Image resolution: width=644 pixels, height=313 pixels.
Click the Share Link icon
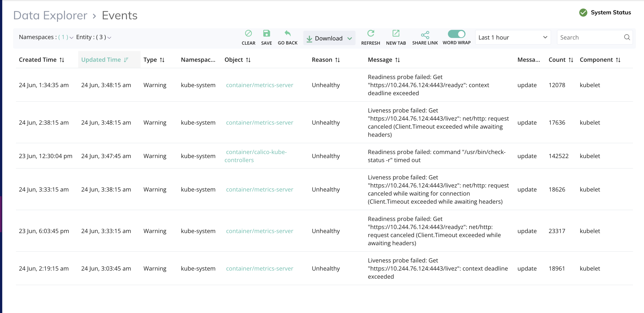tap(425, 35)
